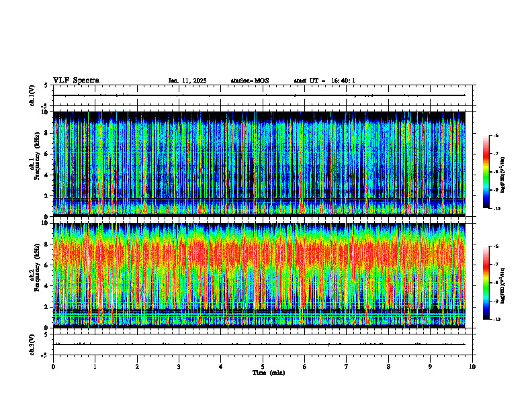Click the "Time (min)" axis title
532x411 pixels.
[x=269, y=373]
